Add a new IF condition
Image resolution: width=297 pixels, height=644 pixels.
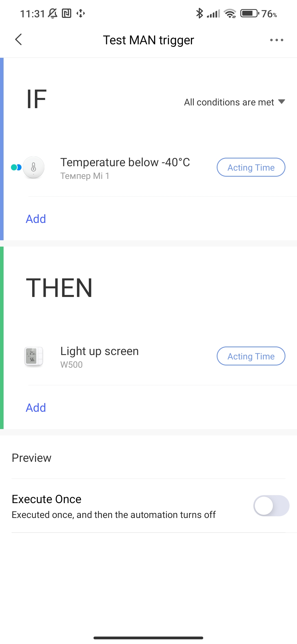coord(36,219)
